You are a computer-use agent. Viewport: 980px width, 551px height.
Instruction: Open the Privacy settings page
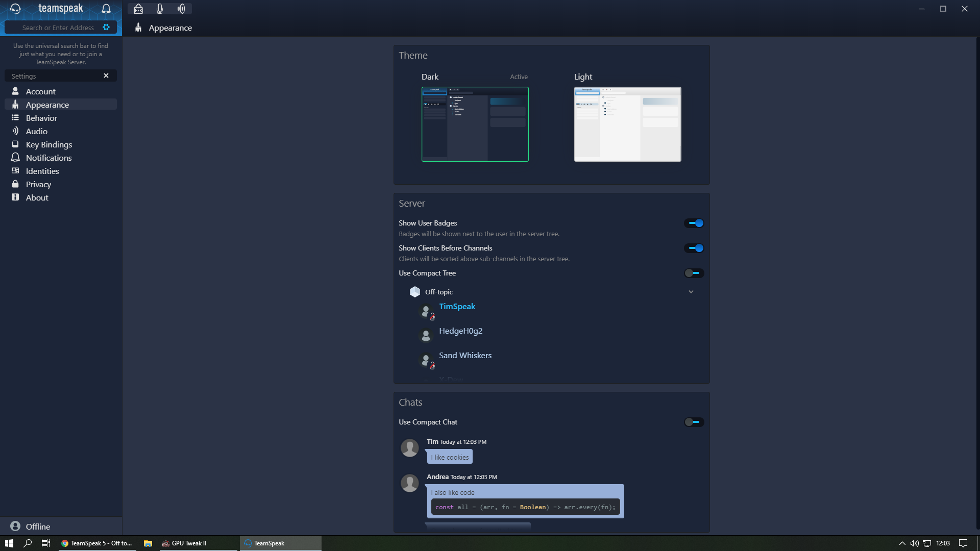[38, 184]
